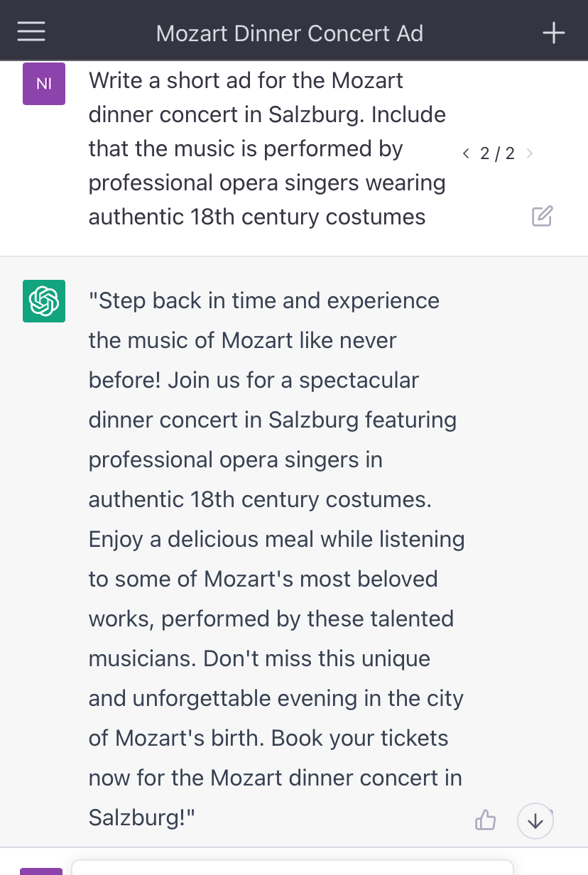Click the user prompt text about Salzburg
Image resolution: width=588 pixels, height=875 pixels.
(x=266, y=114)
